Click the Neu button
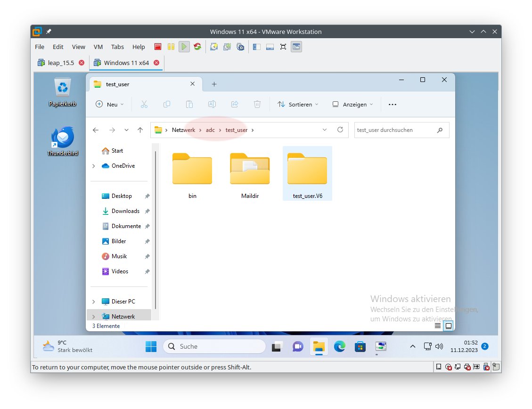The image size is (532, 409). pos(110,104)
